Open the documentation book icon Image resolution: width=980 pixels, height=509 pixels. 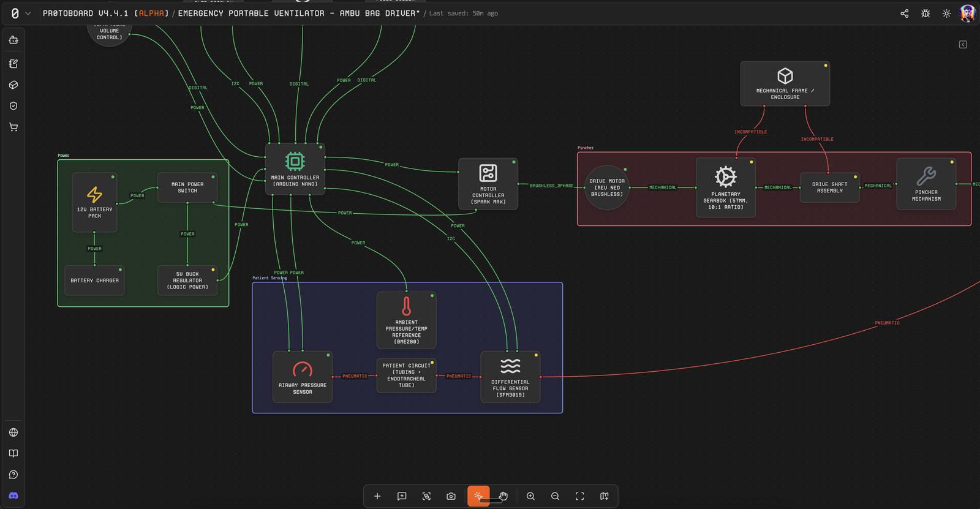click(13, 453)
